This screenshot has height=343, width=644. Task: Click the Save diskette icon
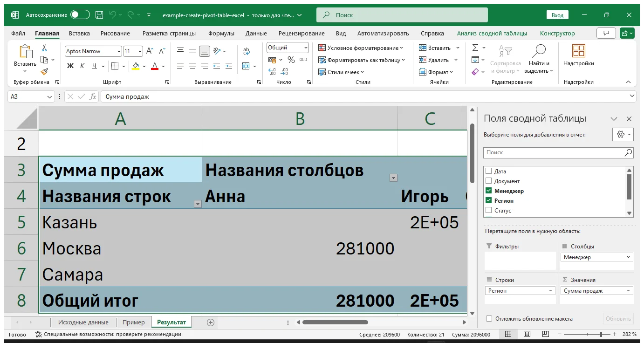(99, 15)
